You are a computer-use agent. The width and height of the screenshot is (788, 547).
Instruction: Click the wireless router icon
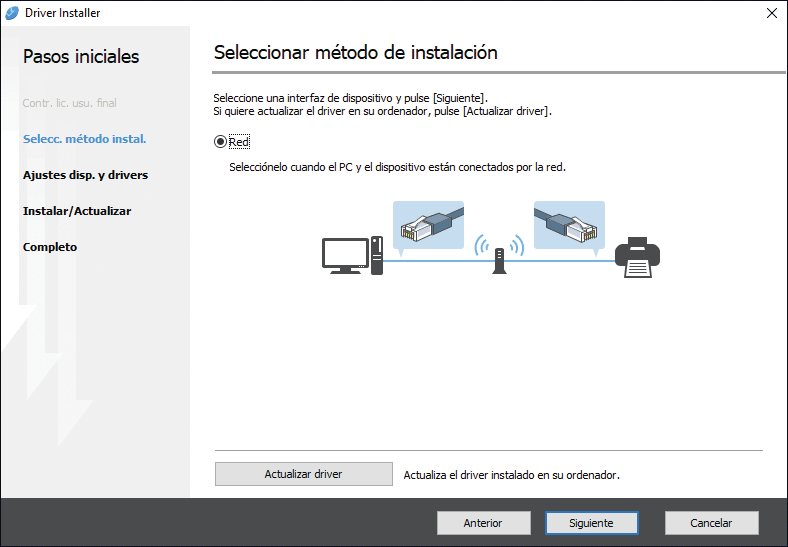point(499,254)
